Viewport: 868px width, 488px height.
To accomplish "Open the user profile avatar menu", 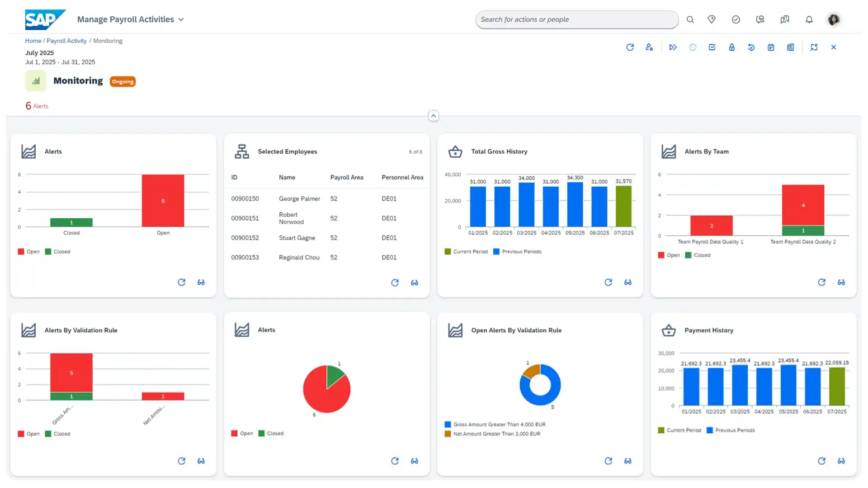I will [x=834, y=19].
